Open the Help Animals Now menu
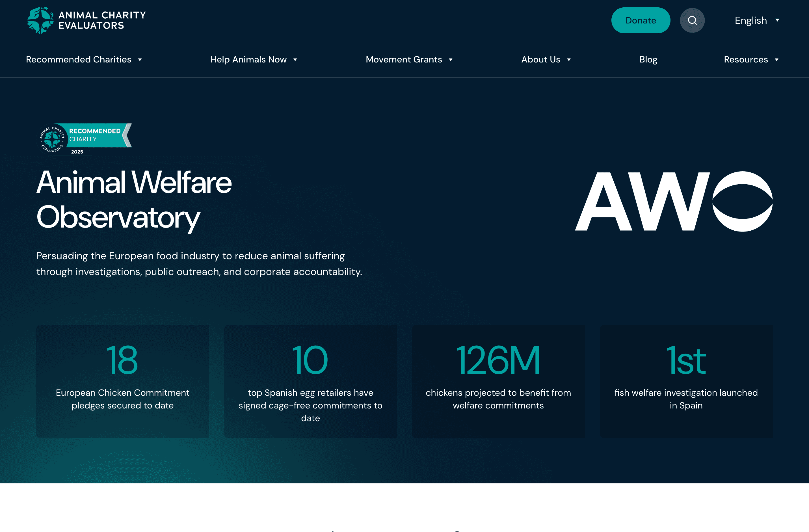The width and height of the screenshot is (809, 532). click(248, 59)
